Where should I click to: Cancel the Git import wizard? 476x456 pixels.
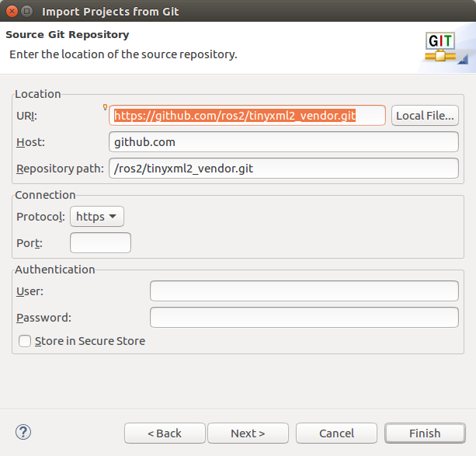336,433
